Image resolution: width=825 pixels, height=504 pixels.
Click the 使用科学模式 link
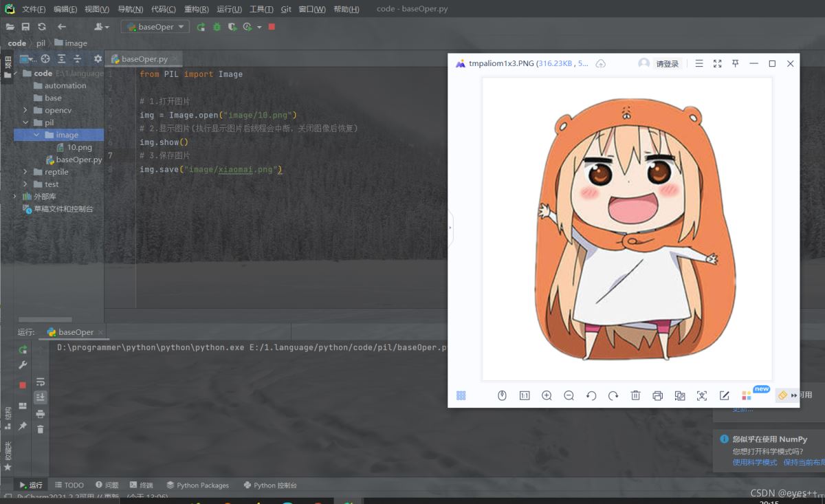tap(754, 462)
